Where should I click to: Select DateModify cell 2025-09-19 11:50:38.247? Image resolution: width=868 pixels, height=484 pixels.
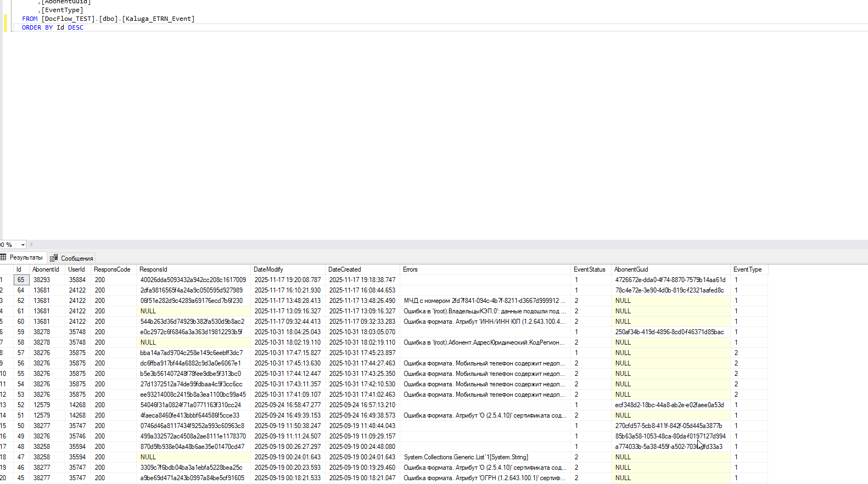coord(288,426)
